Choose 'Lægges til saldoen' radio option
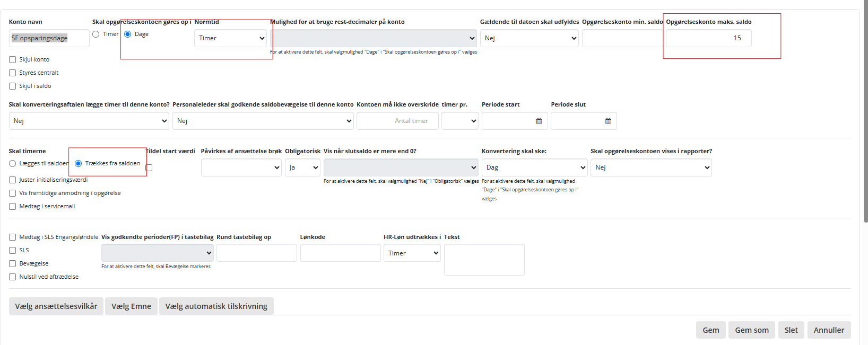 coord(13,163)
